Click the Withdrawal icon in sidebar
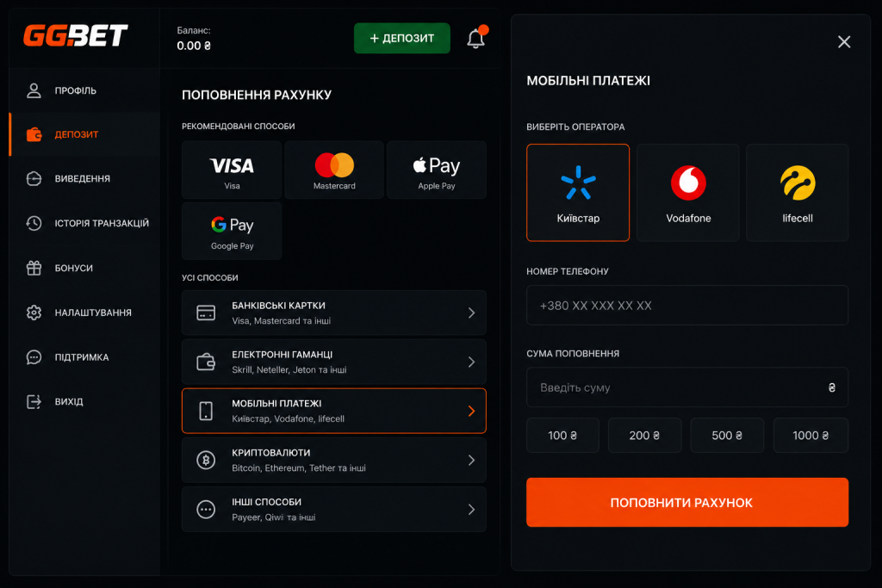Screen dimensions: 882x588 [34, 179]
